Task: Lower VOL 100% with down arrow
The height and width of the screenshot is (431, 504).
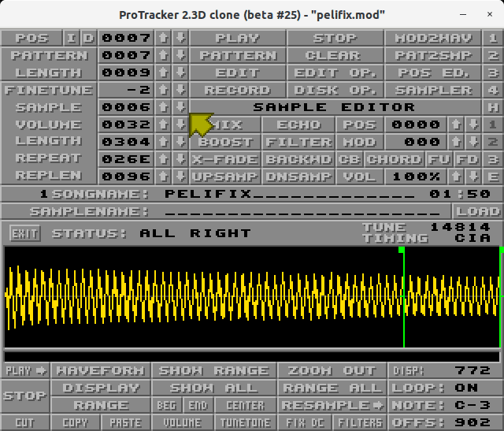Action: [x=473, y=176]
